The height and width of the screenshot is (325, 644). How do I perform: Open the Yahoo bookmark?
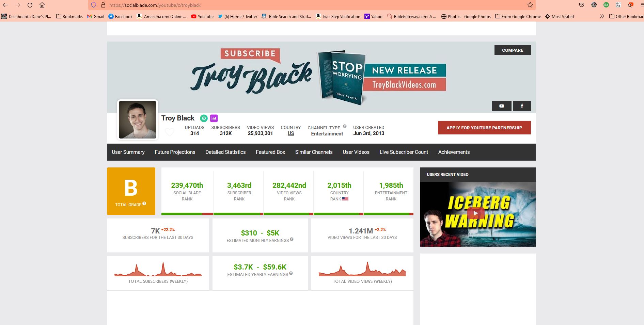click(373, 16)
